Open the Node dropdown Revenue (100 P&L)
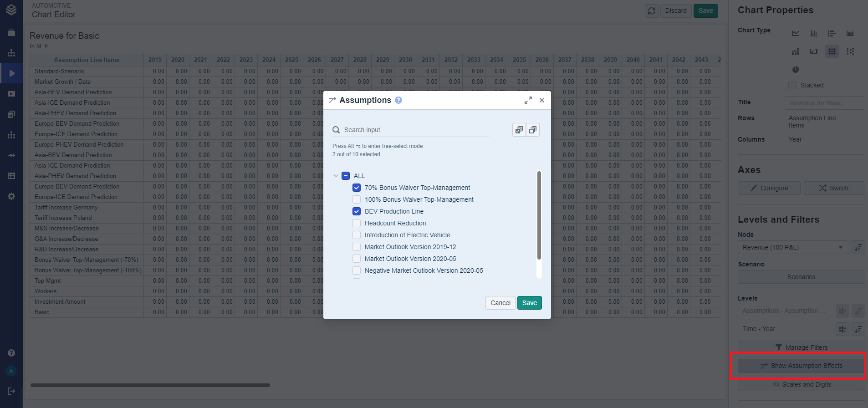The image size is (868, 408). [x=793, y=247]
